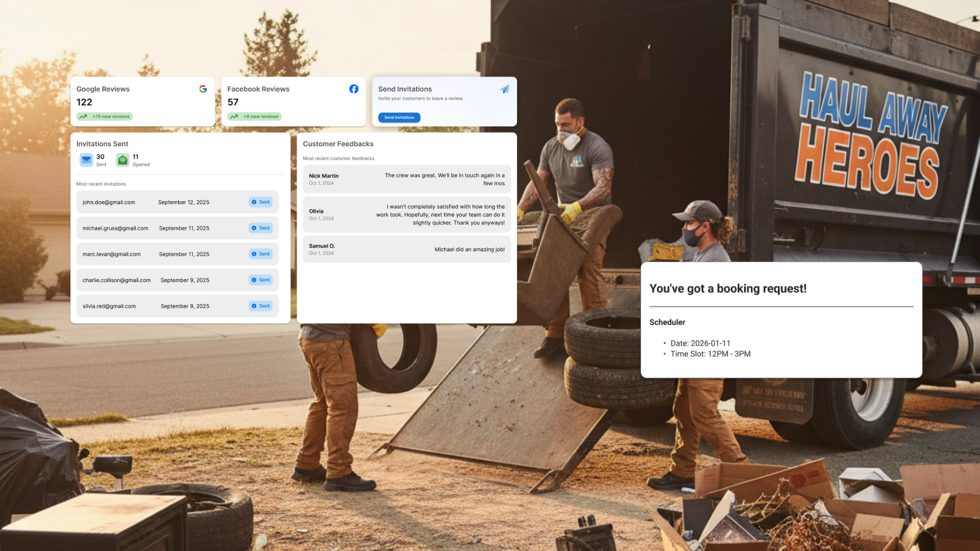
Task: Click the paper plane invitation icon
Action: pyautogui.click(x=504, y=89)
